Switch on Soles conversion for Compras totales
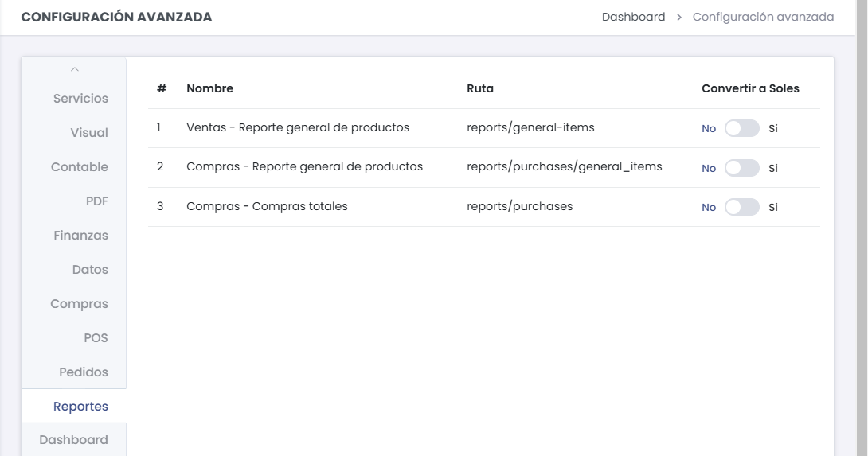This screenshot has width=868, height=456. click(742, 207)
